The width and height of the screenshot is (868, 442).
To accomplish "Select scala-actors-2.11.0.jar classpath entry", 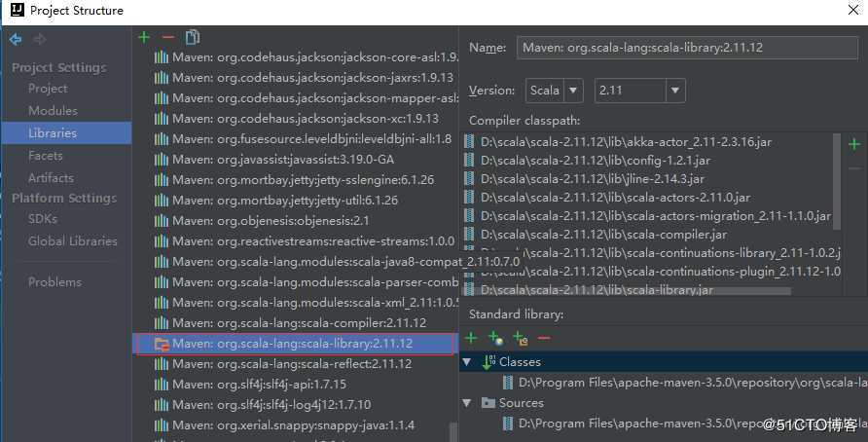I will [616, 198].
